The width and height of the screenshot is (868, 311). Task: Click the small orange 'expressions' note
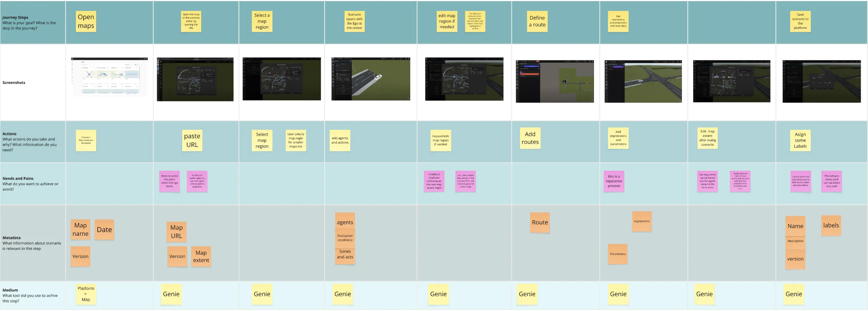tap(642, 221)
